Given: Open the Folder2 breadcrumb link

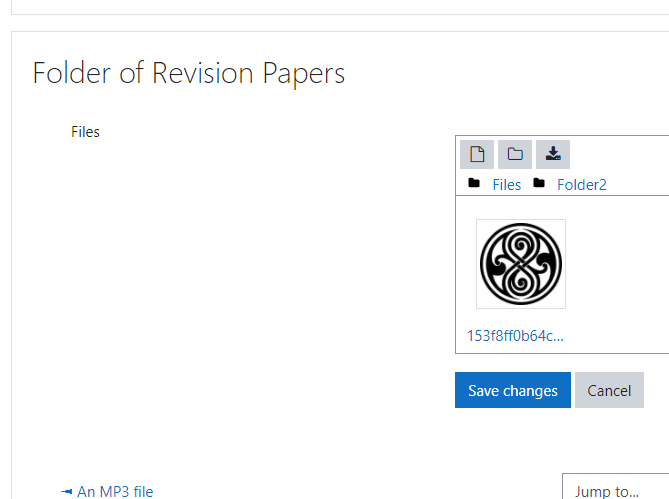Looking at the screenshot, I should tap(582, 185).
